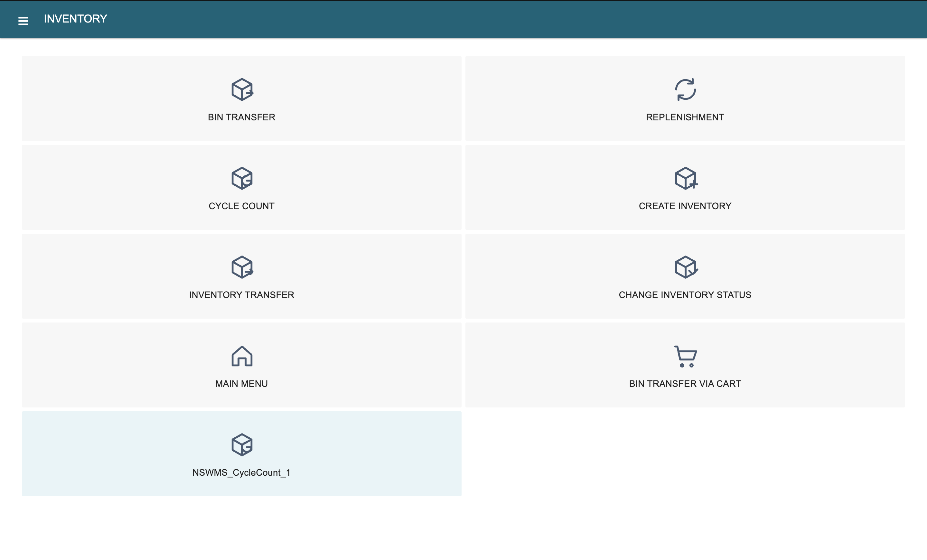Screen dimensions: 927x560
Task: Select the CYCLE COUNT label
Action: 241,206
